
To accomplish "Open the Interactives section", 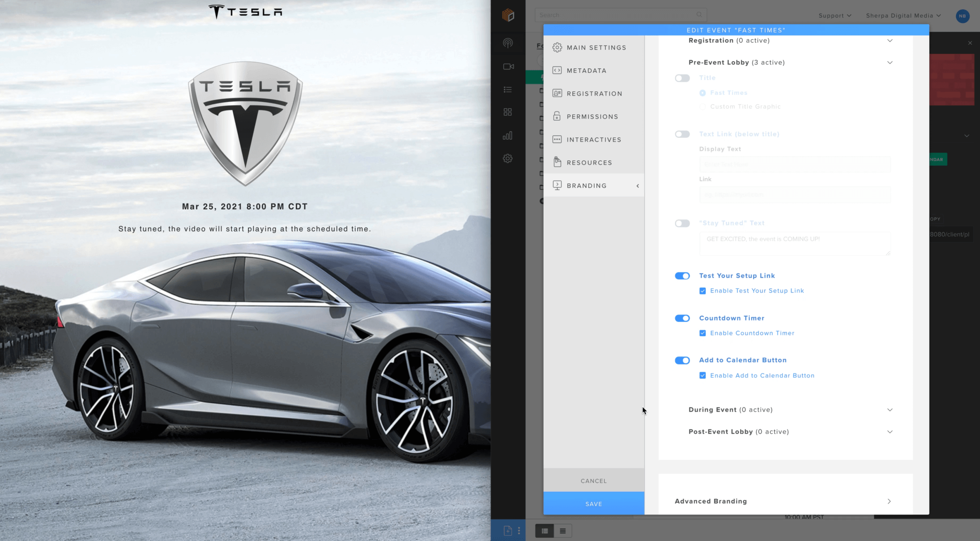I will [593, 139].
